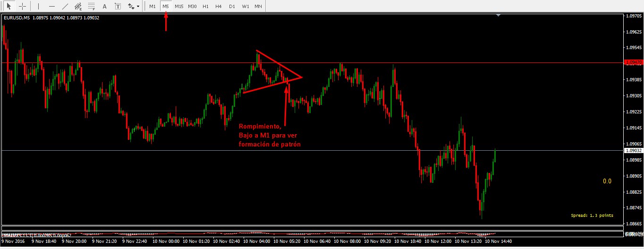Click the 1.08905 price scale value
Image resolution: width=644 pixels, height=249 pixels.
coord(633,176)
